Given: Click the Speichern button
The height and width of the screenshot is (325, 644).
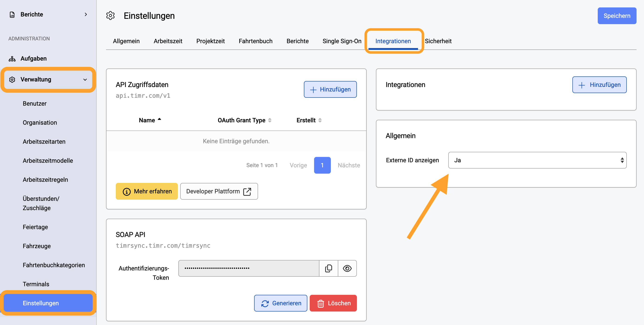Looking at the screenshot, I should coord(617,16).
